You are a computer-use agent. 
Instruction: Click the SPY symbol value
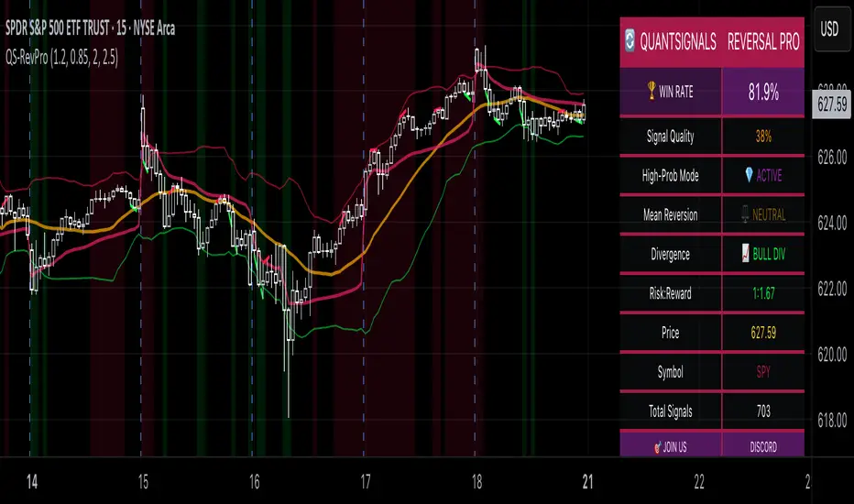tap(763, 372)
